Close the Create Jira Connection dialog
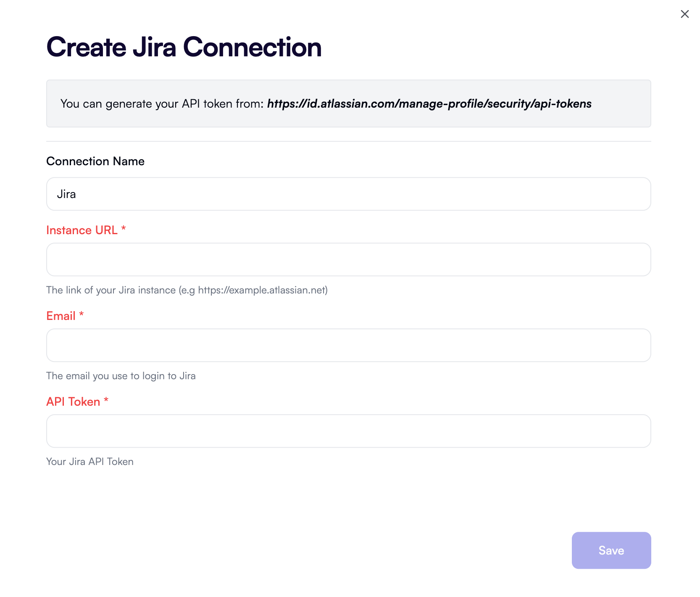This screenshot has height=597, width=700. 684,14
